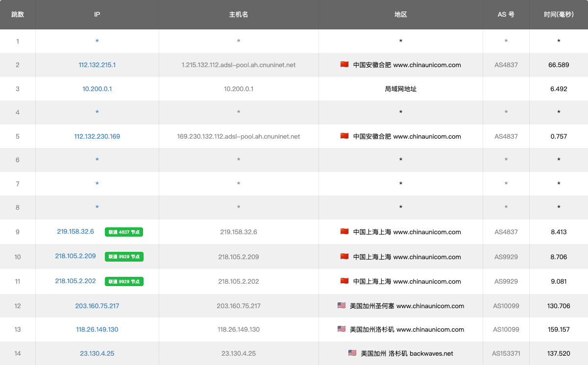The image size is (588, 365).
Task: Click the asterisk IP link in hop 6
Action: [97, 160]
